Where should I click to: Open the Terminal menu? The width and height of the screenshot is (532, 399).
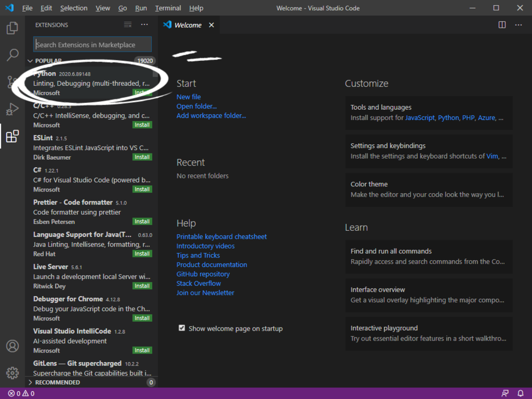pyautogui.click(x=168, y=8)
